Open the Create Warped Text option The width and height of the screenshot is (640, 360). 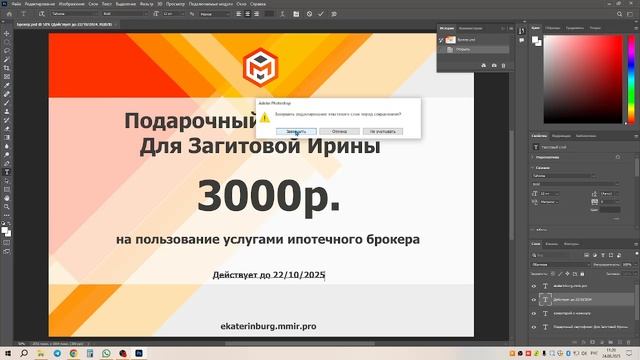click(282, 14)
